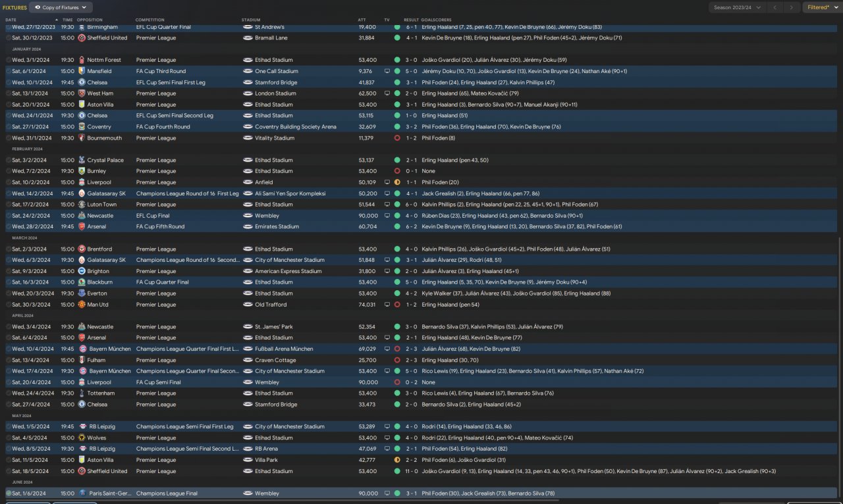The image size is (843, 504).
Task: Tick the selection circle for Wed, 3/1/2024
Action: click(x=9, y=60)
